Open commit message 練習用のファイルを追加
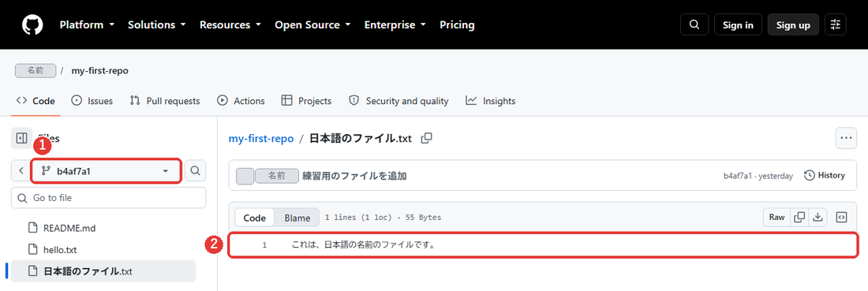 pos(354,176)
